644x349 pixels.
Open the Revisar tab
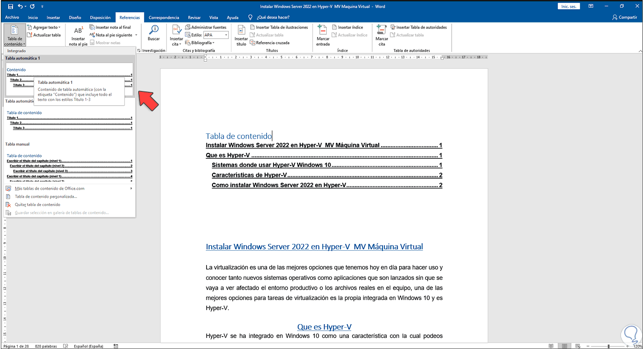(x=194, y=18)
